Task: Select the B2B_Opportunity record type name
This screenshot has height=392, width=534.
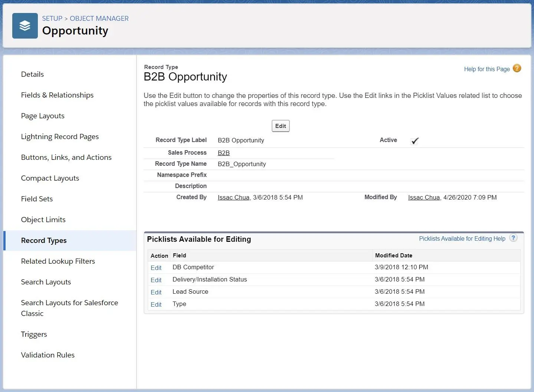Action: [x=242, y=164]
